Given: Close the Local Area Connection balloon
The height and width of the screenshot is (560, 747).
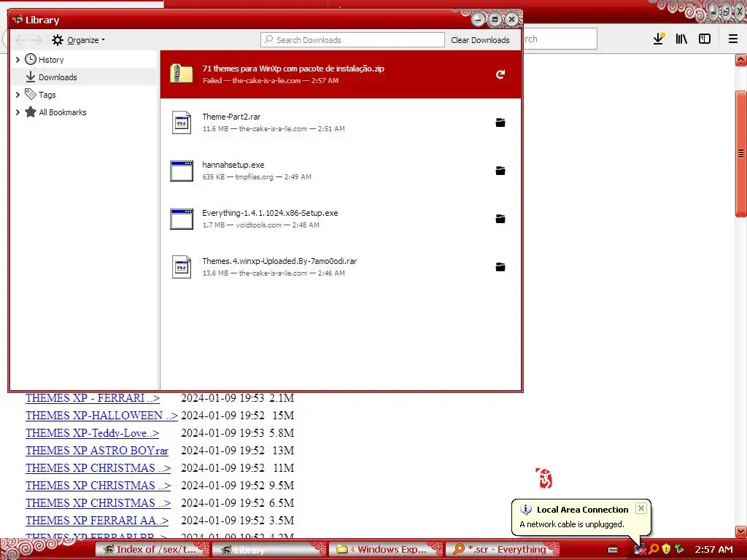Looking at the screenshot, I should (641, 508).
